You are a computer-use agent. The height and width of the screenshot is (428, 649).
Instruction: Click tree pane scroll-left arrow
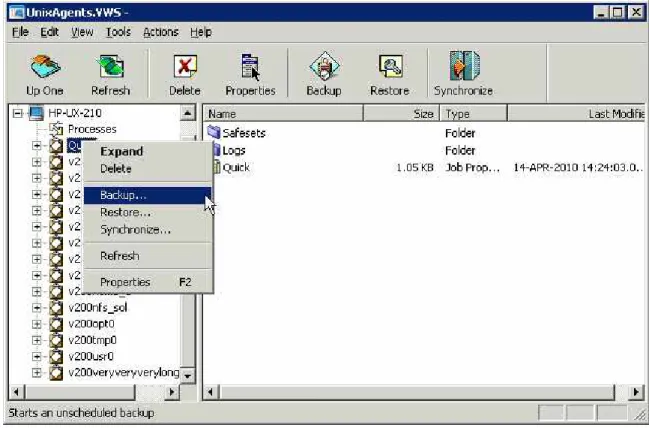(17, 392)
